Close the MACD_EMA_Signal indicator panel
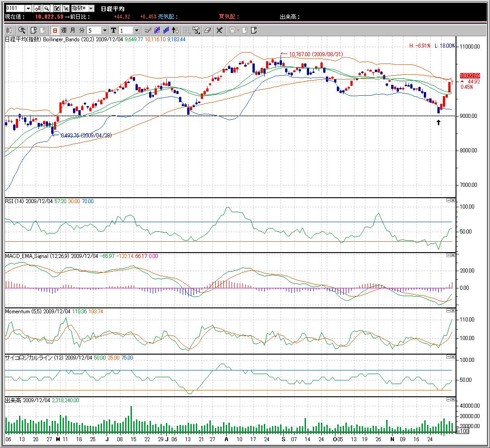Image resolution: width=490 pixels, height=448 pixels. (453, 256)
